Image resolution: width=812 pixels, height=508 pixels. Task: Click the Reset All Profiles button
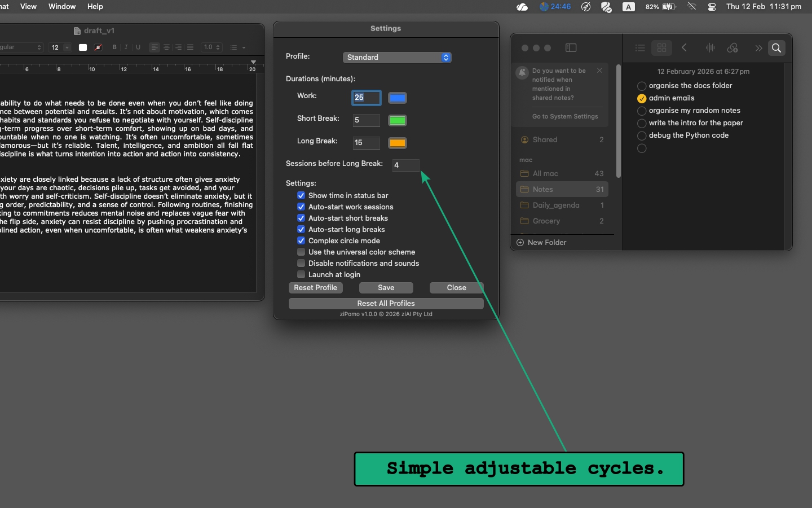(386, 303)
